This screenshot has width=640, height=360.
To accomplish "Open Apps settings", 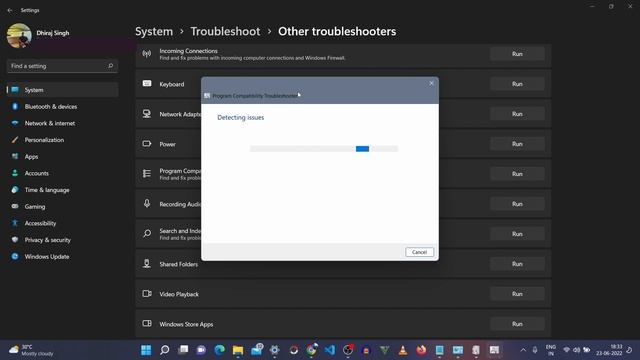I will 62,157.
